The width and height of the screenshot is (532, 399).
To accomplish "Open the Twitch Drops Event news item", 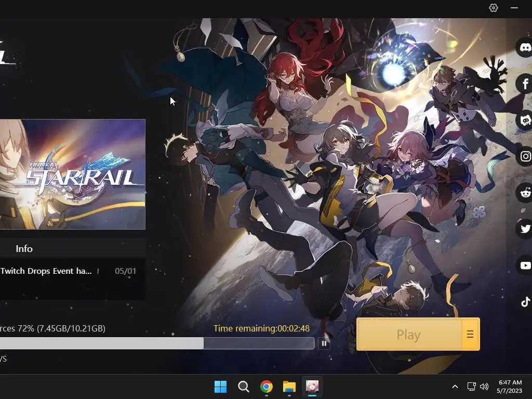I will [x=46, y=271].
